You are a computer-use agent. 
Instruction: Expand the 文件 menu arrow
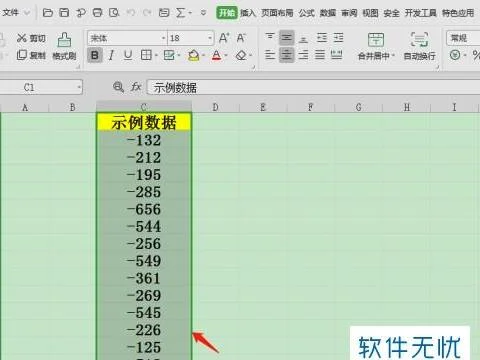coord(27,13)
